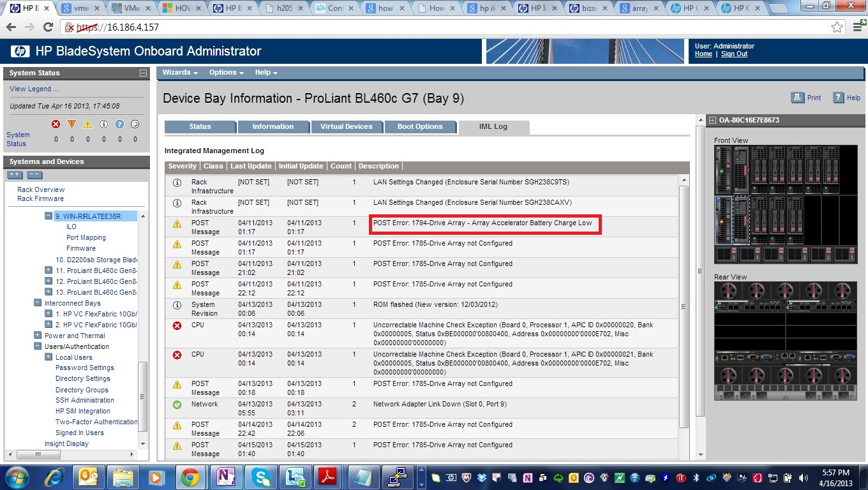Collapse the Interconnect Bays node
868x490 pixels.
point(38,303)
